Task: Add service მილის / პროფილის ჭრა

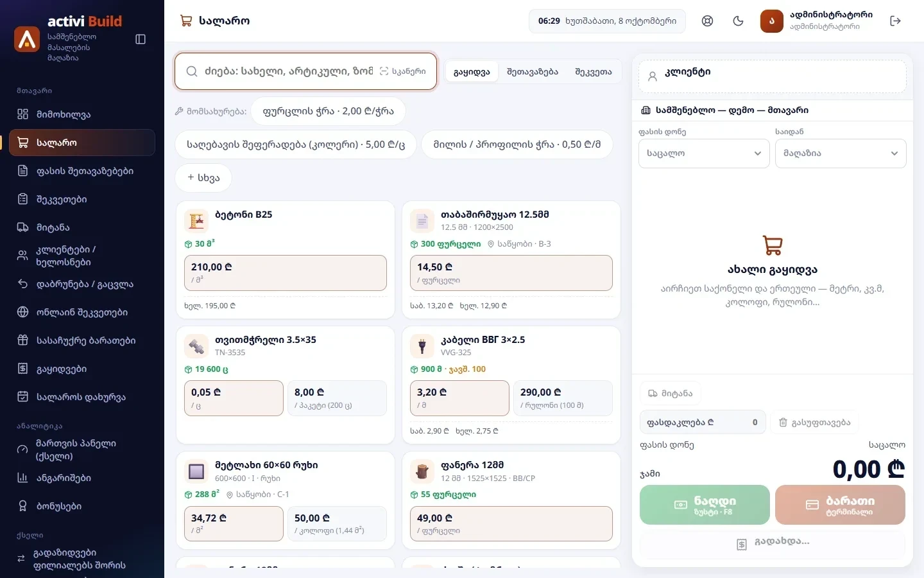Action: pos(517,144)
